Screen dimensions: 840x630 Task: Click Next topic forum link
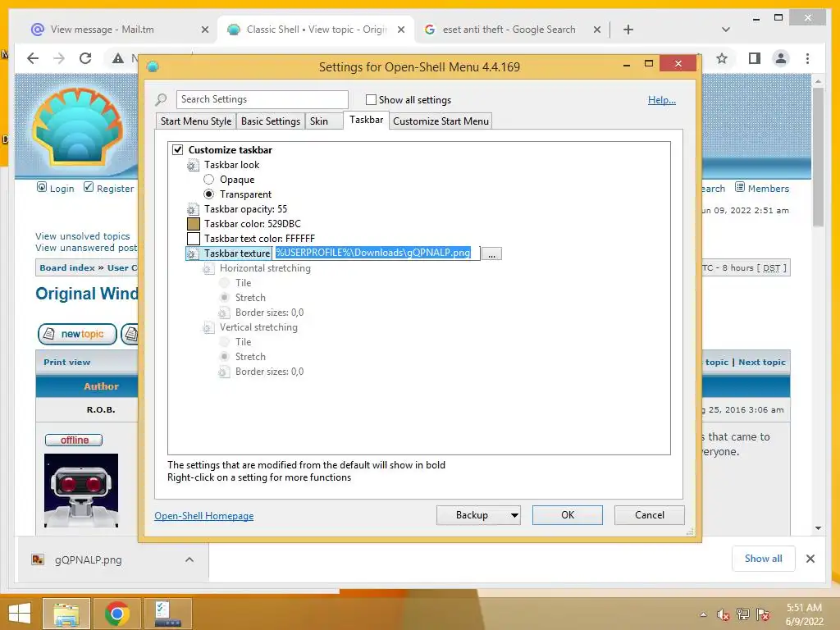(x=762, y=362)
